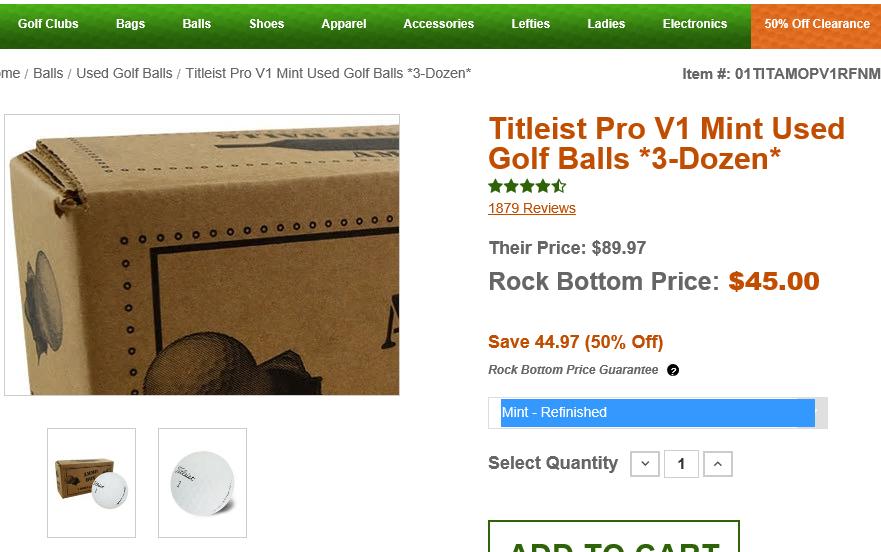
Task: Visit the 50% Off Clearance tab
Action: [816, 24]
